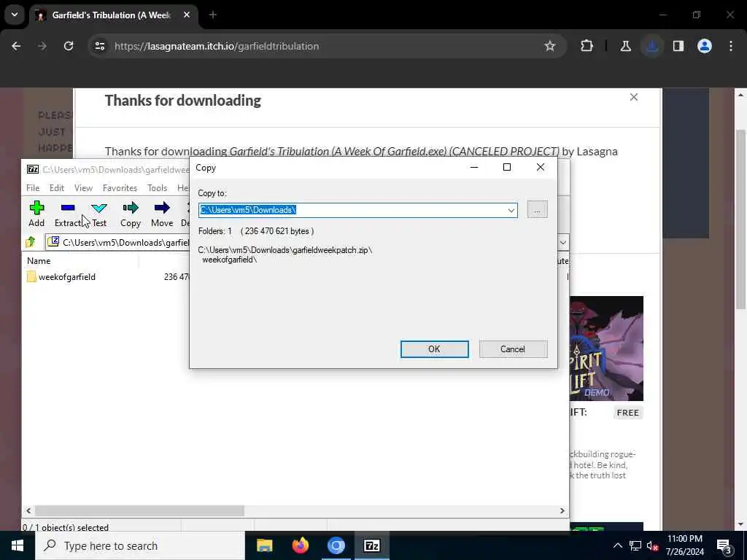The image size is (747, 560).
Task: Click the volume icon in system tray
Action: pyautogui.click(x=653, y=545)
